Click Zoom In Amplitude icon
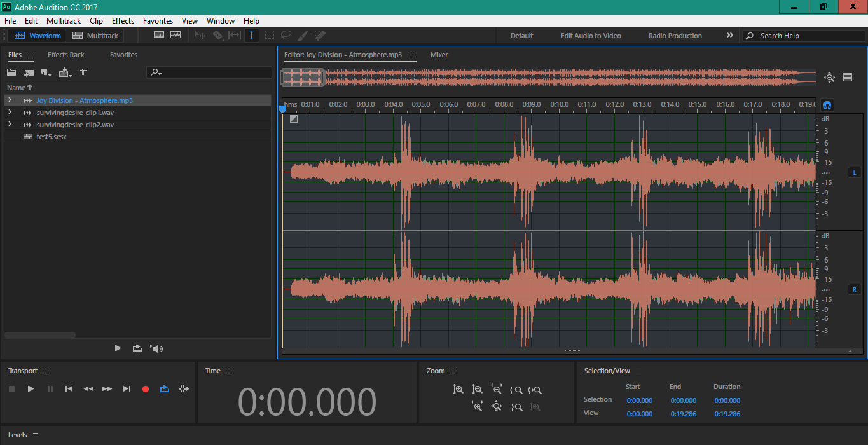This screenshot has height=445, width=868. [x=458, y=390]
